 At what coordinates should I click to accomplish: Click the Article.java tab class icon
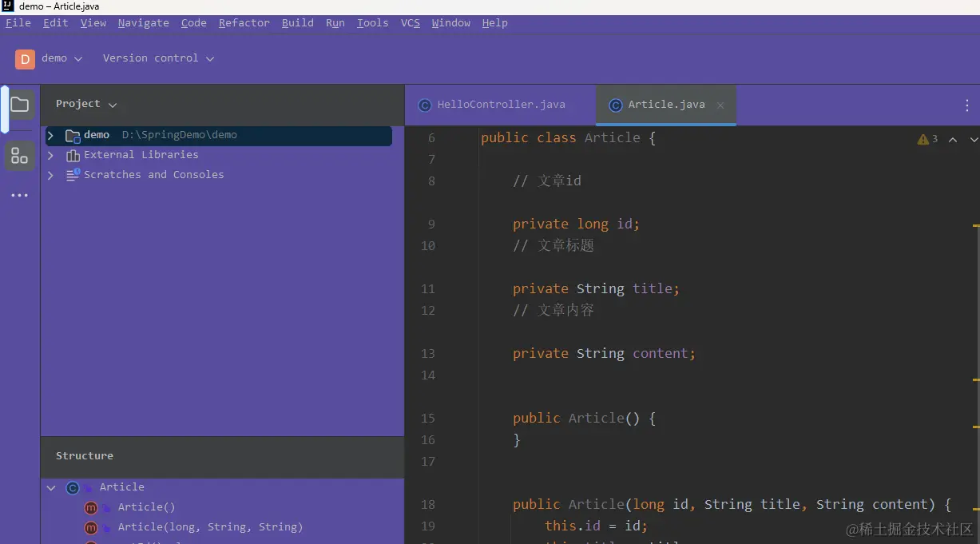point(616,105)
